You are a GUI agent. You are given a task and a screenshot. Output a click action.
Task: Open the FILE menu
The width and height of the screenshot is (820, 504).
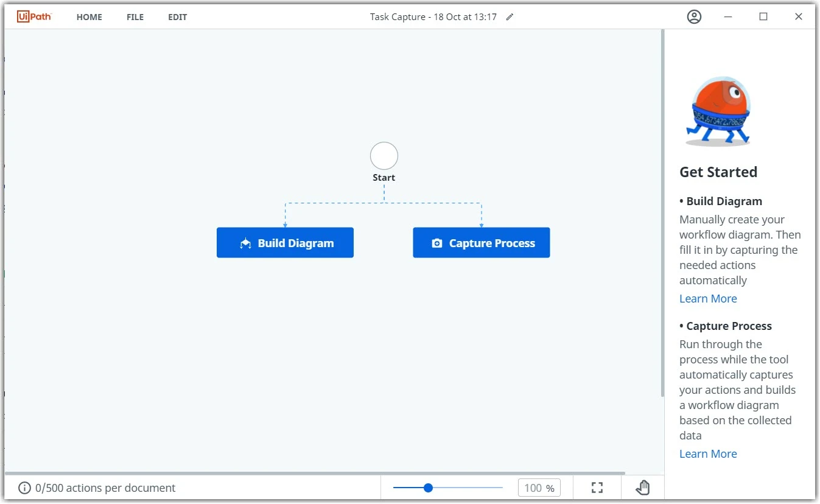135,17
